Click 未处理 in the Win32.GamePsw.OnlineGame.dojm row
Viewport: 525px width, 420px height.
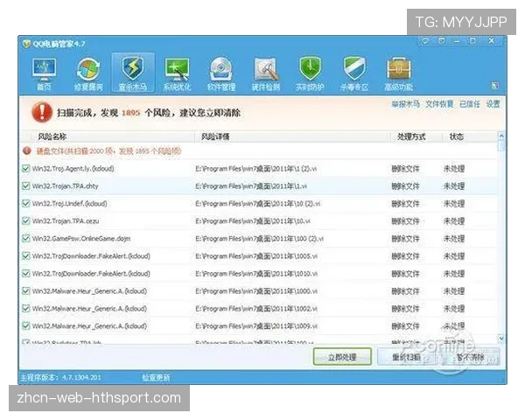(x=454, y=239)
